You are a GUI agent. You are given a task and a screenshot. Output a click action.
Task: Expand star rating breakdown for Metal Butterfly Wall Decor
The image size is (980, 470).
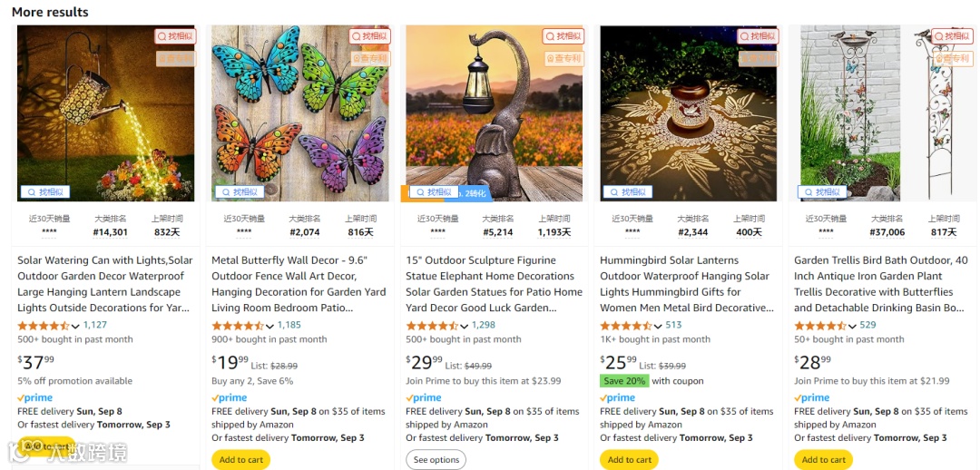coord(270,326)
